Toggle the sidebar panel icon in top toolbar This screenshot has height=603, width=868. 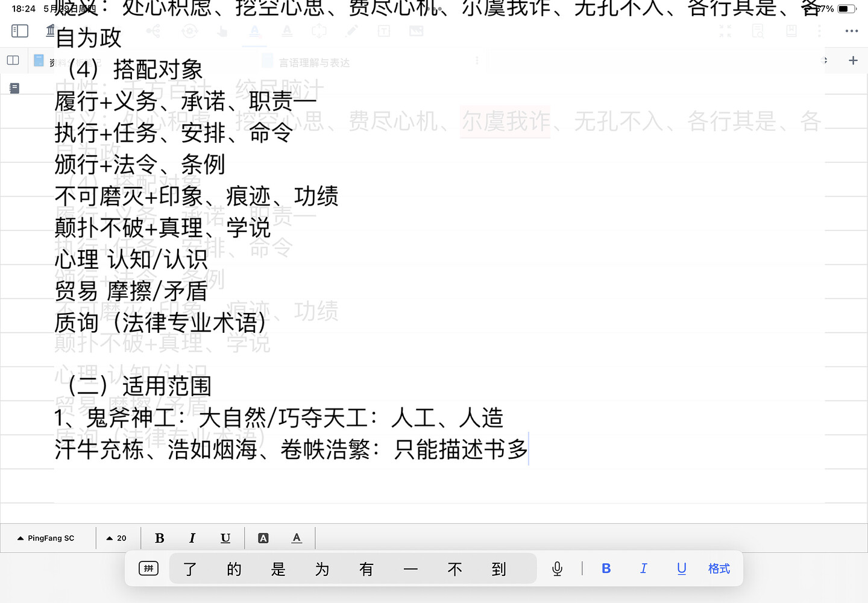click(x=20, y=31)
